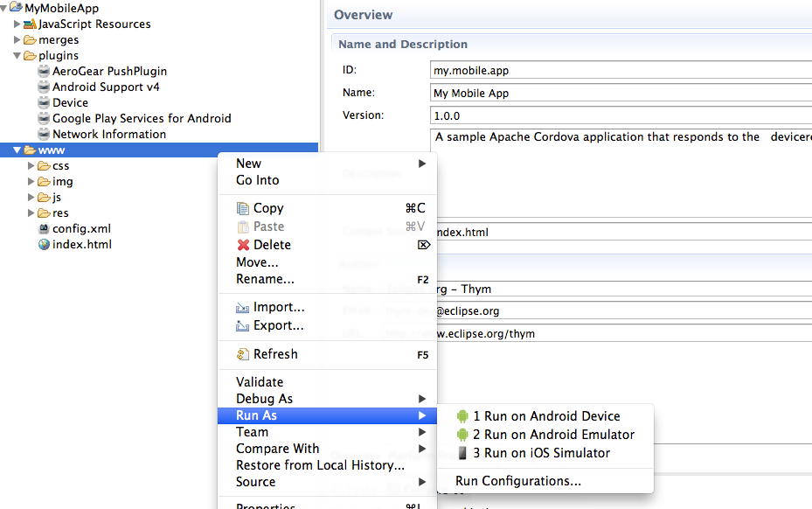The image size is (812, 509).
Task: Choose Go Into from context menu
Action: (x=327, y=180)
